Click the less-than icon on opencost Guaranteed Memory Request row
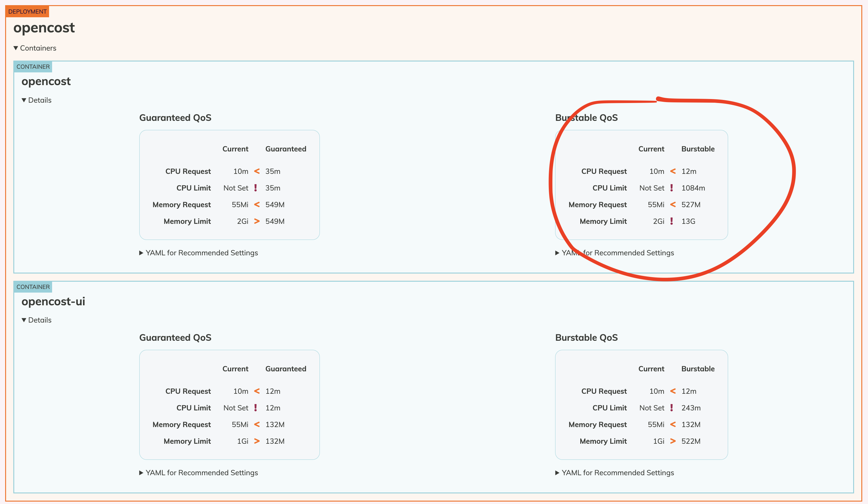868x504 pixels. pos(257,204)
